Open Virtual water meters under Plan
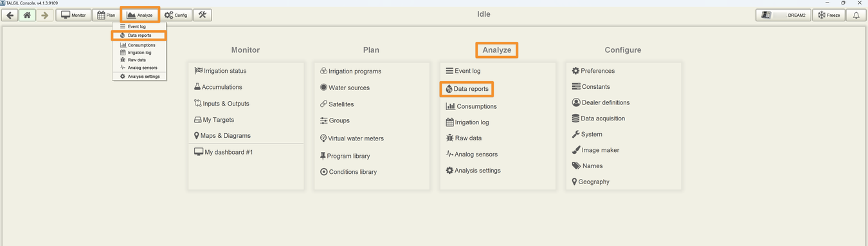Viewport: 868px width, 246px height. [352, 138]
